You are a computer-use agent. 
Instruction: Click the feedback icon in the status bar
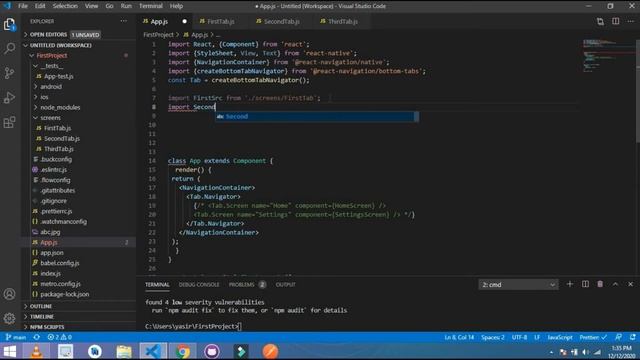click(619, 337)
